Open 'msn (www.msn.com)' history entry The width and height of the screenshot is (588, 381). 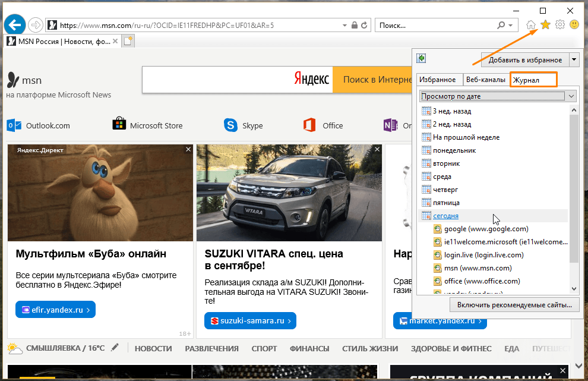(x=478, y=268)
